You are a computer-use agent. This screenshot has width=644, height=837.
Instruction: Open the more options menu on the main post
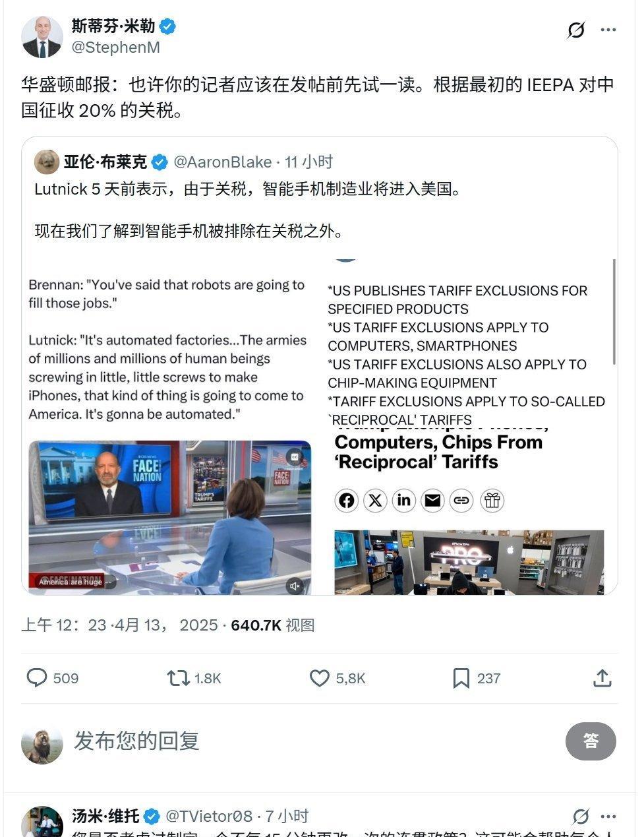click(x=608, y=30)
